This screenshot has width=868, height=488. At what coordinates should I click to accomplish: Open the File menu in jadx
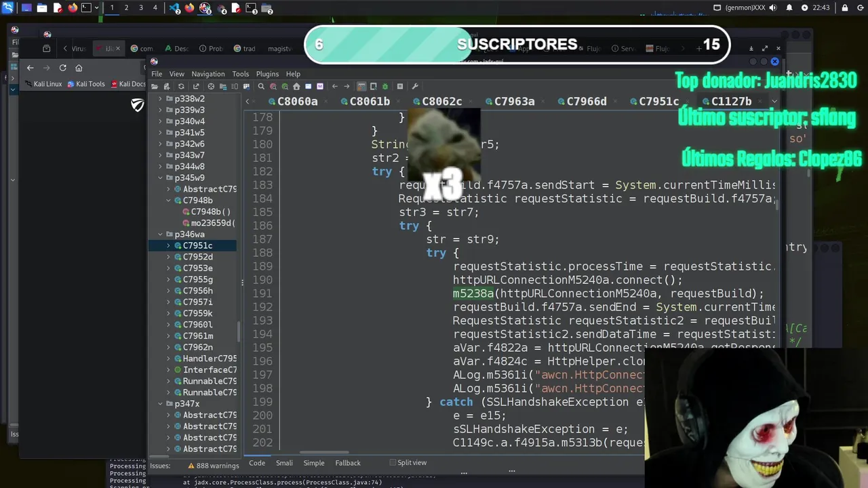tap(157, 74)
